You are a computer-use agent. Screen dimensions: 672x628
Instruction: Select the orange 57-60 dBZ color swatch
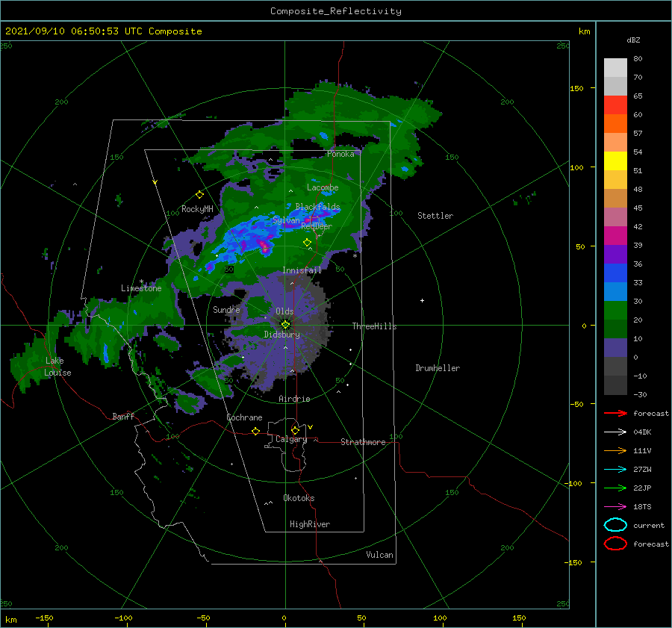(x=615, y=124)
